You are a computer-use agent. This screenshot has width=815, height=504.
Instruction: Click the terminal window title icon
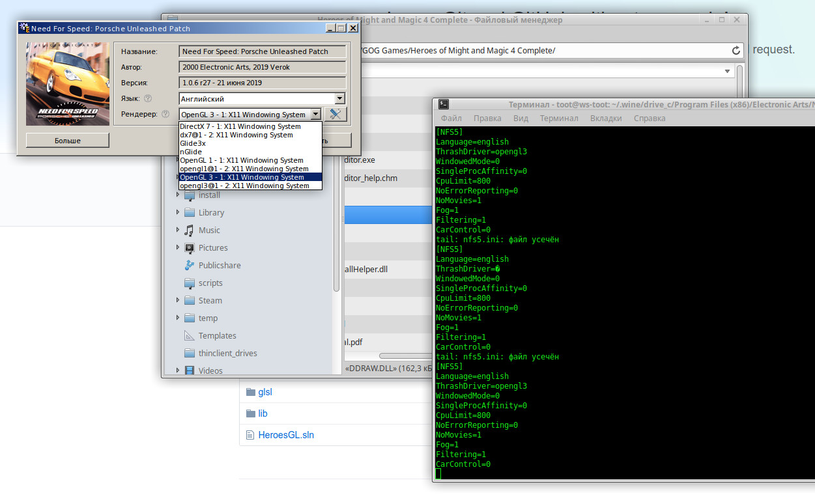[443, 104]
